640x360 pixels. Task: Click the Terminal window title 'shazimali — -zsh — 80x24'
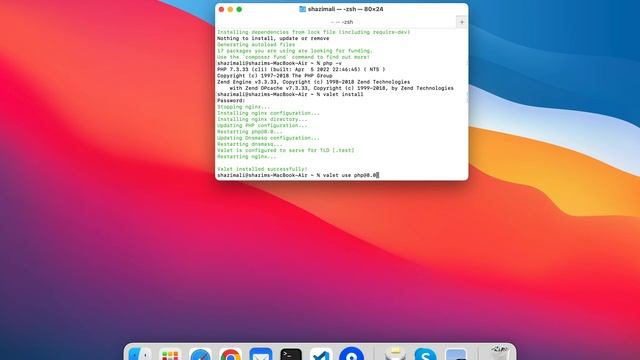click(x=345, y=9)
